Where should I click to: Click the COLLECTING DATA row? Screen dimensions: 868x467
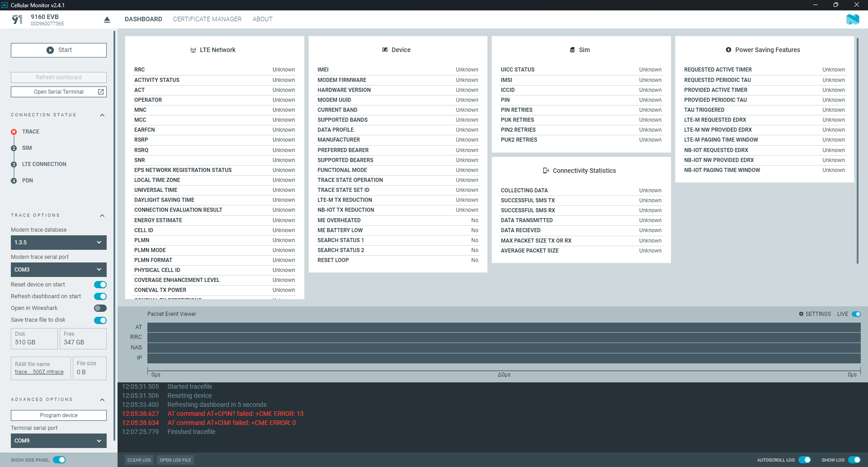tap(581, 191)
